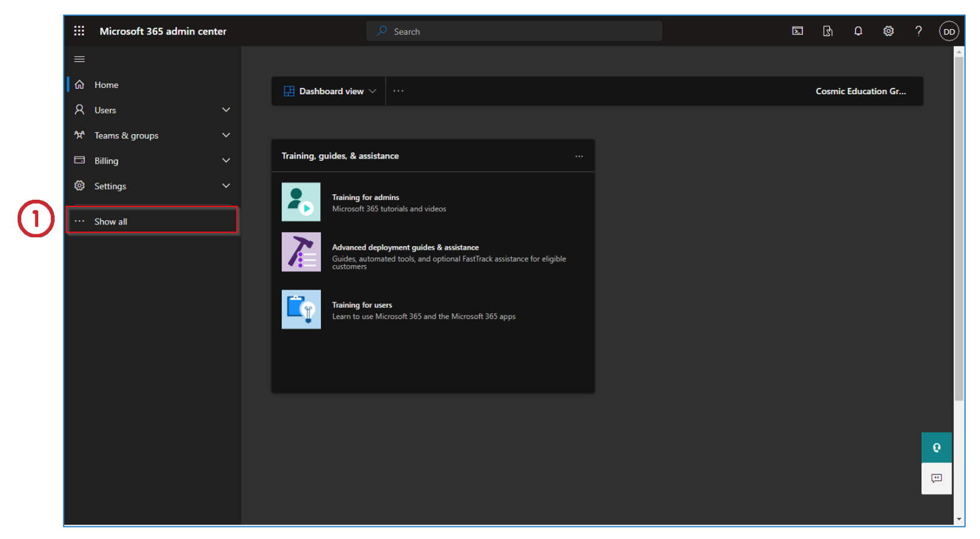This screenshot has height=539, width=980.
Task: Open Advanced deployment guides & assistance
Action: (405, 248)
